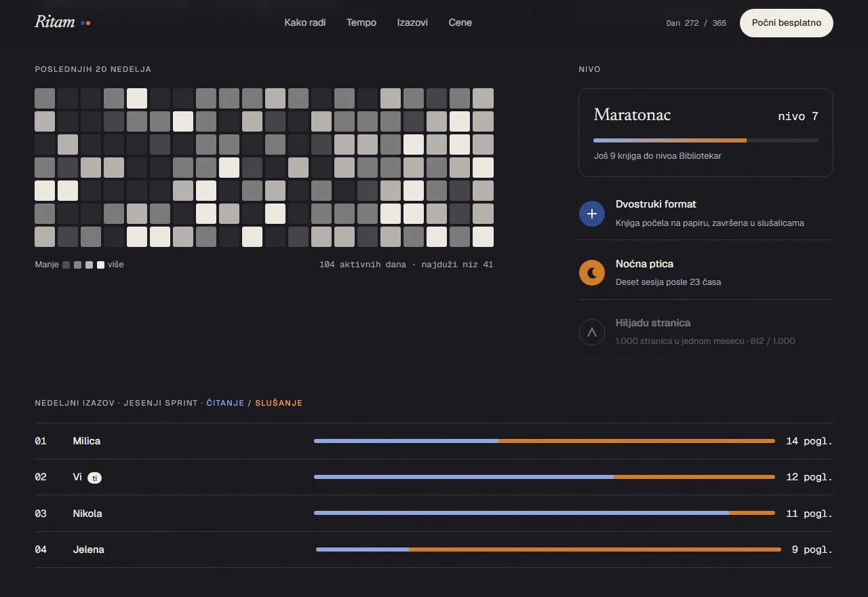Image resolution: width=868 pixels, height=597 pixels.
Task: Click '11 pogl.' value in Nikola's row
Action: [809, 514]
